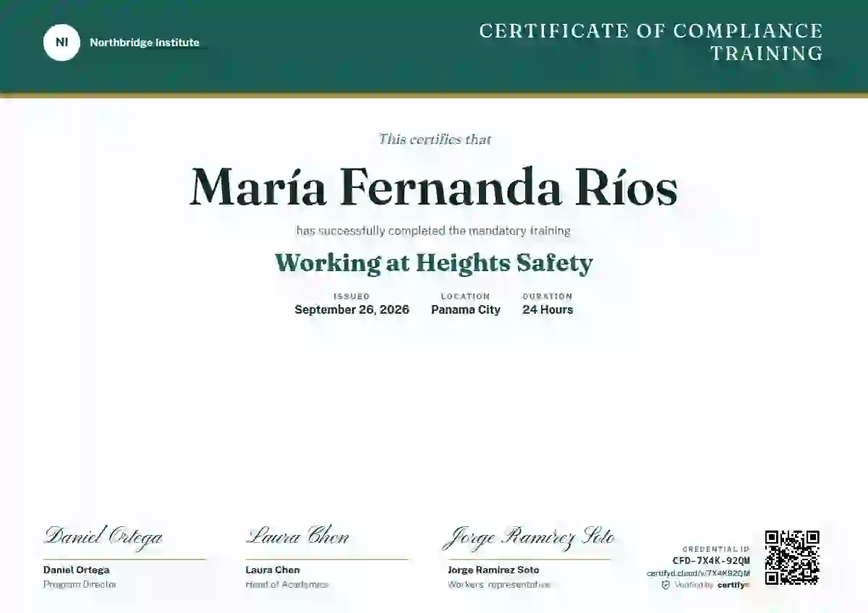The height and width of the screenshot is (613, 868).
Task: Click printed name Daniel Ortega
Action: pos(77,570)
